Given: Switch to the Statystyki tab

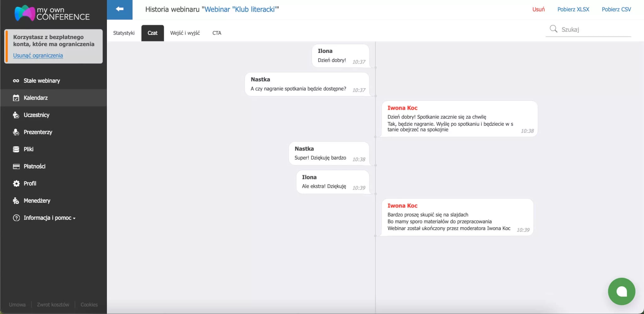Looking at the screenshot, I should coord(124,33).
